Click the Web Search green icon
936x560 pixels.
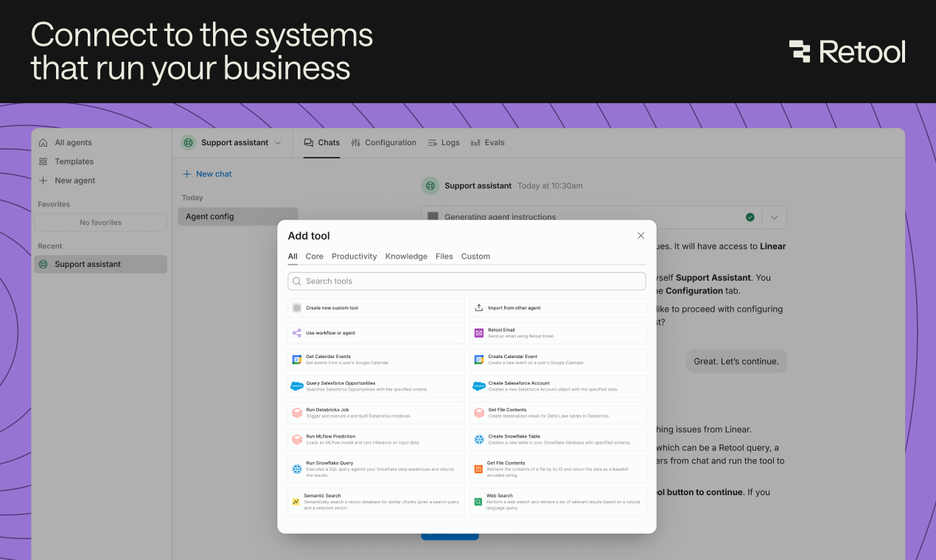(x=478, y=502)
